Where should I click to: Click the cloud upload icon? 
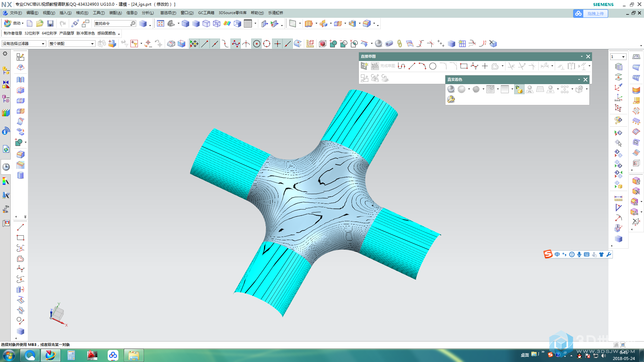point(578,13)
